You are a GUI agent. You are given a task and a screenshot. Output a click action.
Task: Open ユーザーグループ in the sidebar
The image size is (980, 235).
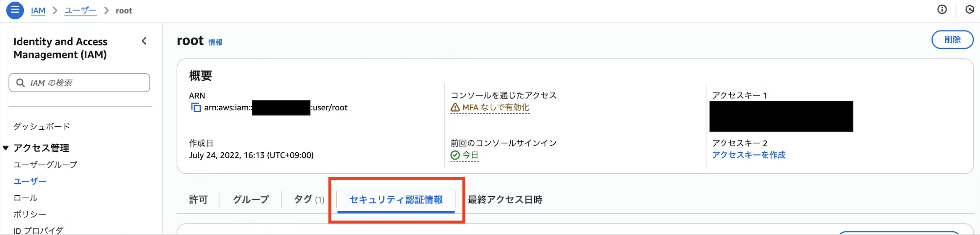click(x=45, y=165)
